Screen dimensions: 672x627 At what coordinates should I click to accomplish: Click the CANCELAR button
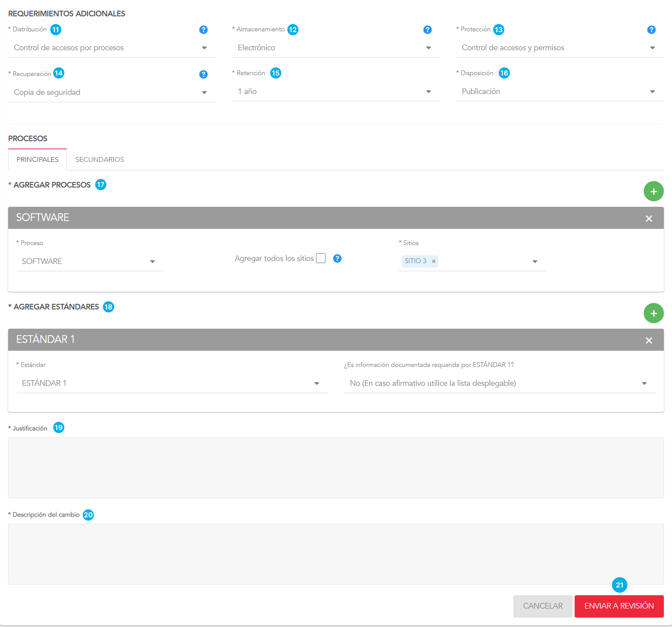click(x=542, y=606)
